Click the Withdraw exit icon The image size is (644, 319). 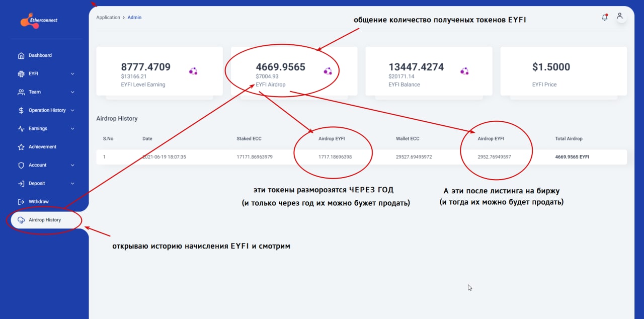pyautogui.click(x=21, y=202)
